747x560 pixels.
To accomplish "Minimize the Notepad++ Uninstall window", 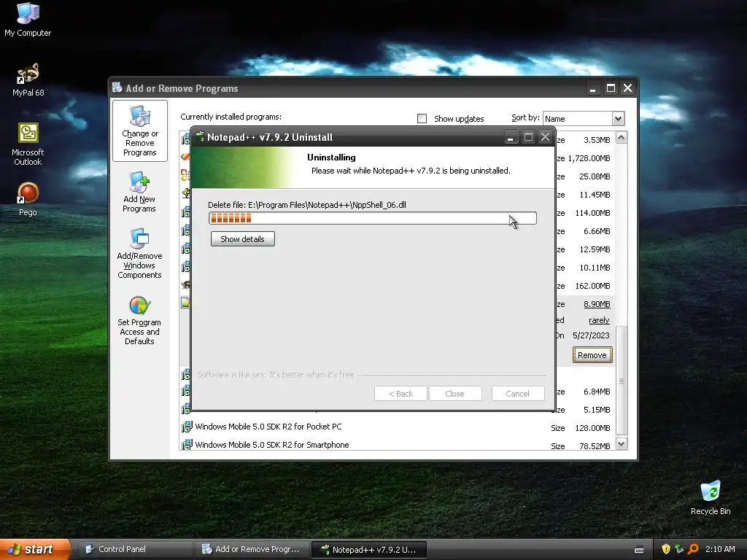I will click(x=510, y=137).
